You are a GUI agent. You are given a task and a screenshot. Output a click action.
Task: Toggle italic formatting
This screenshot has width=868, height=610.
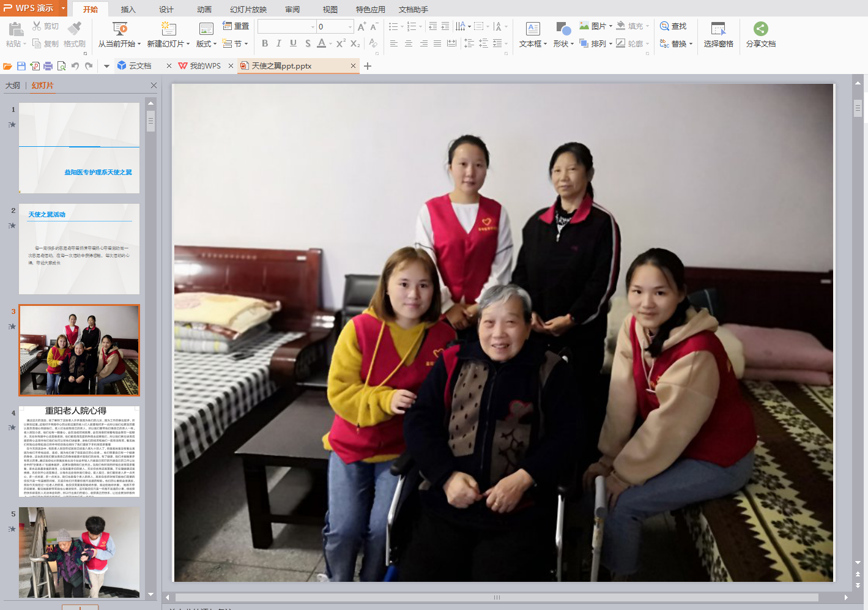point(279,43)
